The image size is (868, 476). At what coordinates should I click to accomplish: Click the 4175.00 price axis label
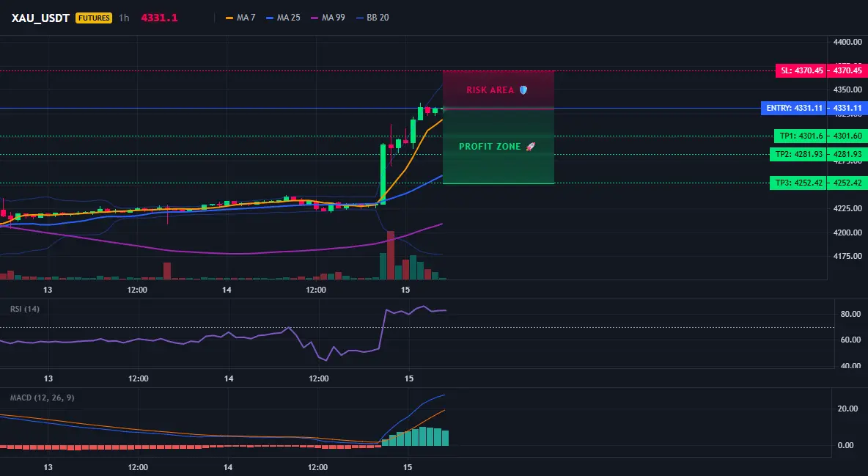click(x=847, y=256)
